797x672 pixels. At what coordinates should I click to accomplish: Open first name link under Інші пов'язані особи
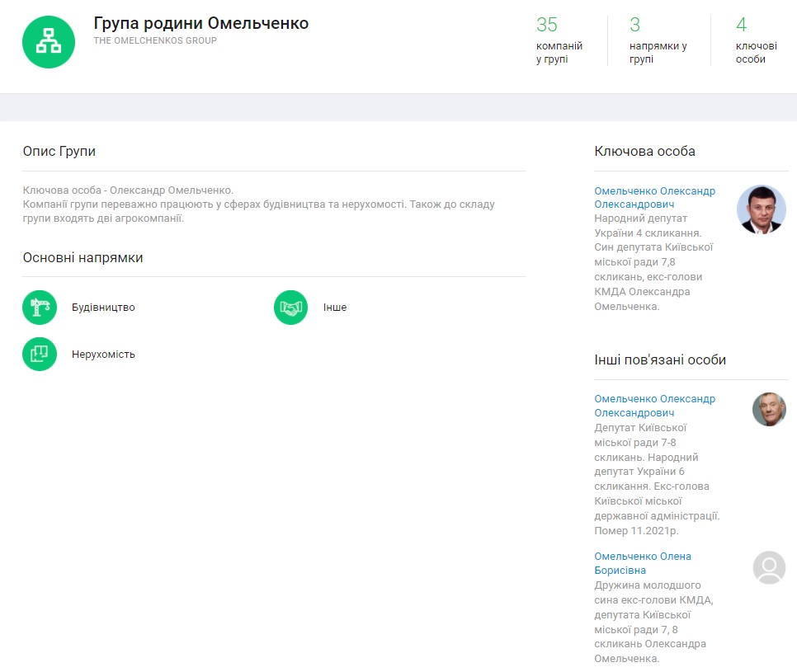click(654, 406)
